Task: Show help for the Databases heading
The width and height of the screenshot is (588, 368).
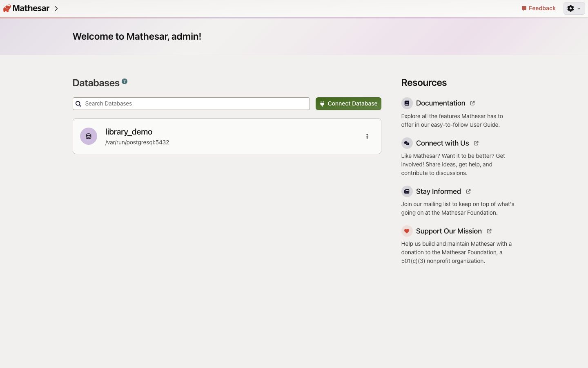Action: point(125,81)
